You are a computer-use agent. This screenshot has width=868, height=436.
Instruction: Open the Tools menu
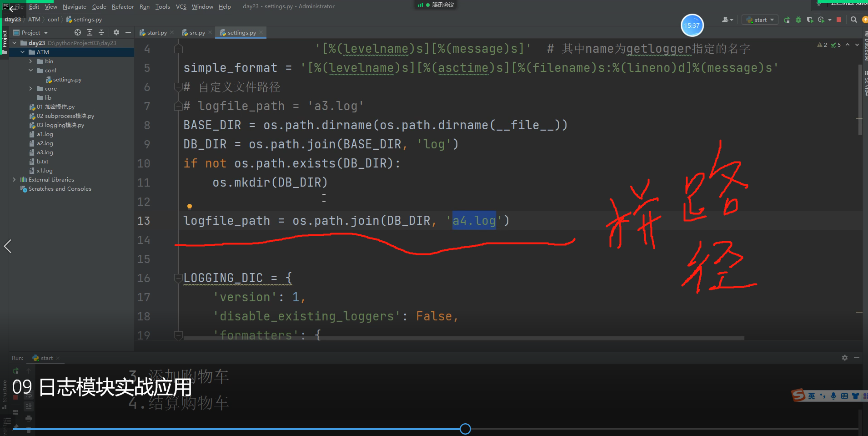(x=162, y=6)
